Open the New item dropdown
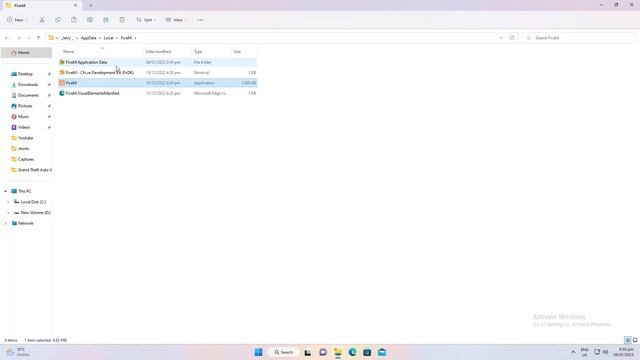Viewport: 640px width, 360px height. click(17, 20)
